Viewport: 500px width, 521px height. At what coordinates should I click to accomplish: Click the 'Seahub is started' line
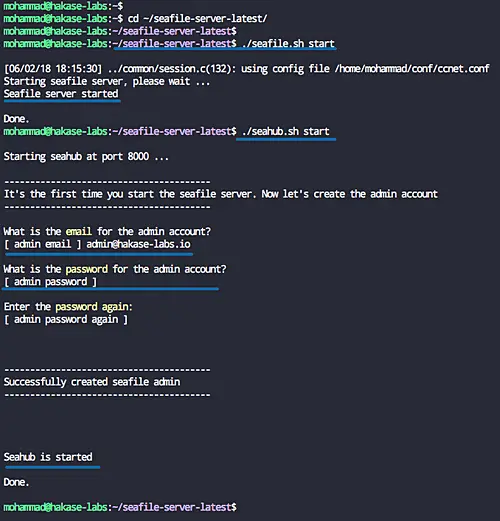48,457
